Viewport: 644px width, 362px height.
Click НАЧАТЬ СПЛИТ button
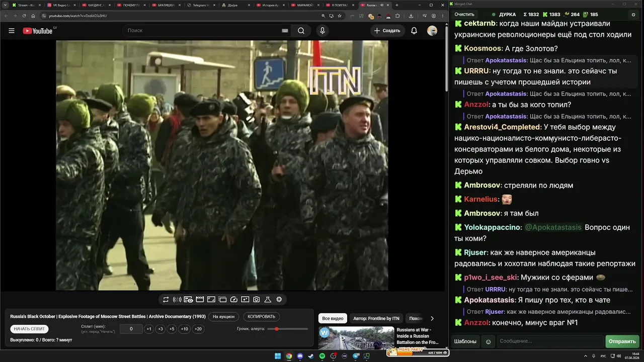point(30,329)
